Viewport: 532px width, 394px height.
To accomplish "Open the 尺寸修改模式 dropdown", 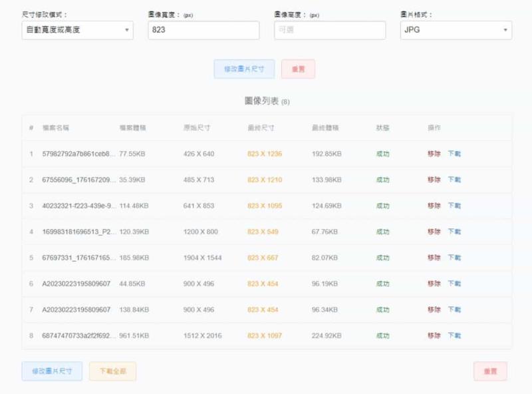I will point(77,30).
